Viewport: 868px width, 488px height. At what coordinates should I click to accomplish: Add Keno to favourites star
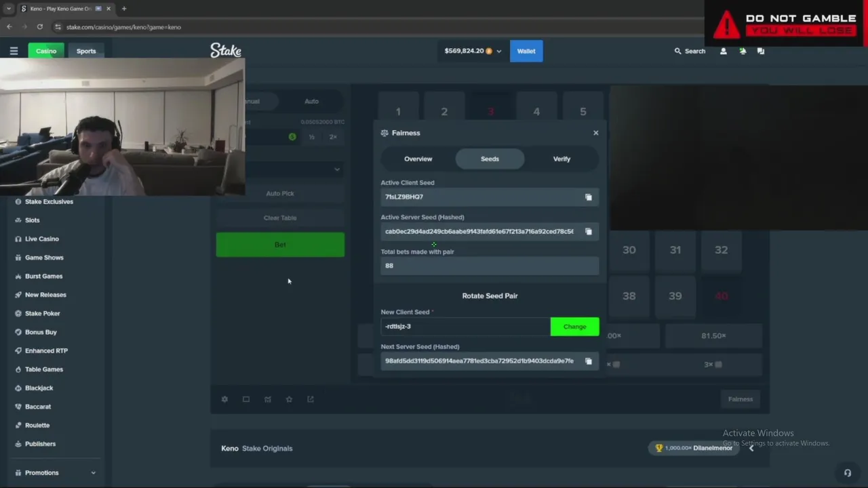click(x=289, y=399)
